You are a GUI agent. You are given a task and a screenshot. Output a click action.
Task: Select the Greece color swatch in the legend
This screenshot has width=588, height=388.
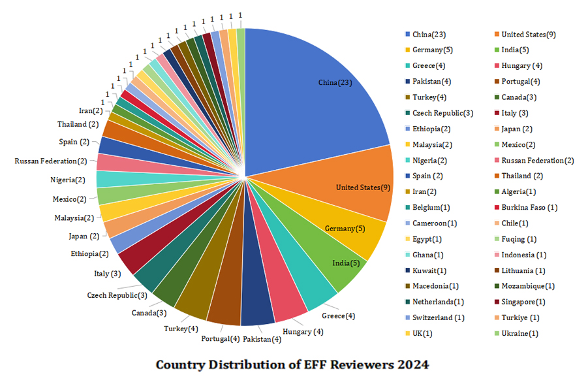click(408, 66)
